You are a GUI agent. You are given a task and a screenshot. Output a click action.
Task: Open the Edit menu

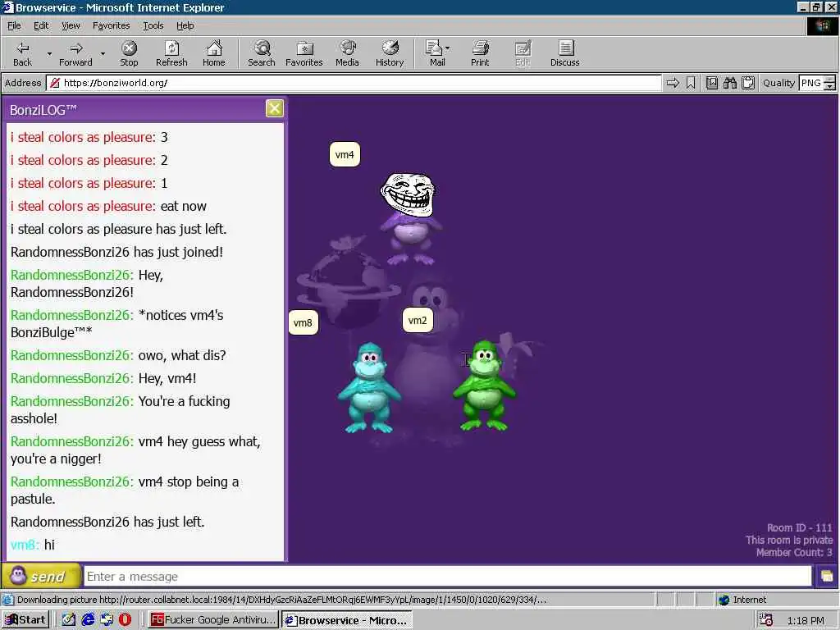tap(41, 25)
